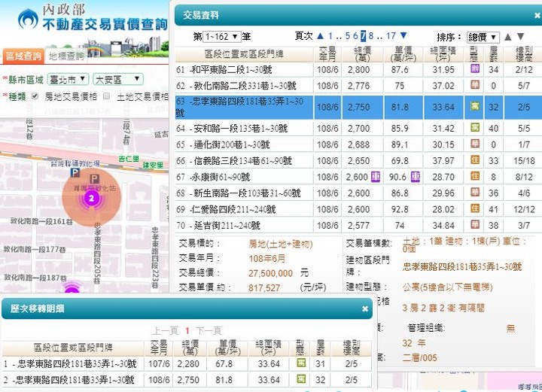Click transfer record 2 dated 108/6
The width and height of the screenshot is (542, 392).
click(187, 380)
